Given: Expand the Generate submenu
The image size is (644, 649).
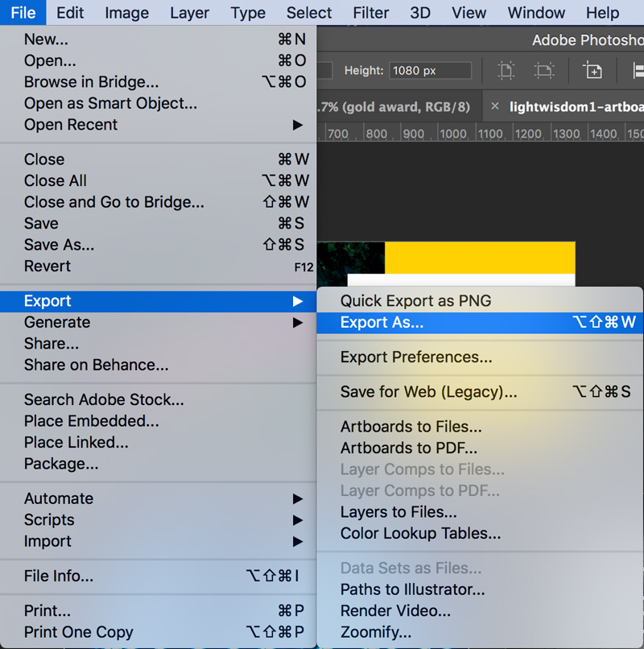Looking at the screenshot, I should pos(158,322).
